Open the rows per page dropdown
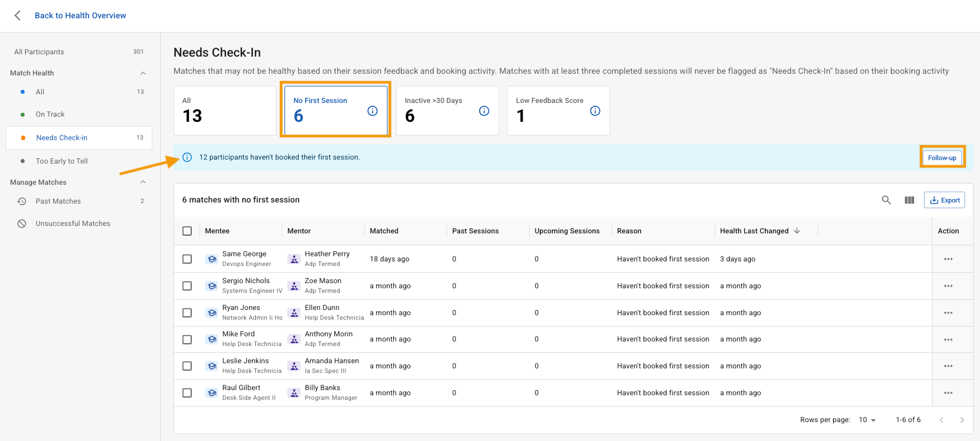Screen dimensions: 980x441 [867, 420]
